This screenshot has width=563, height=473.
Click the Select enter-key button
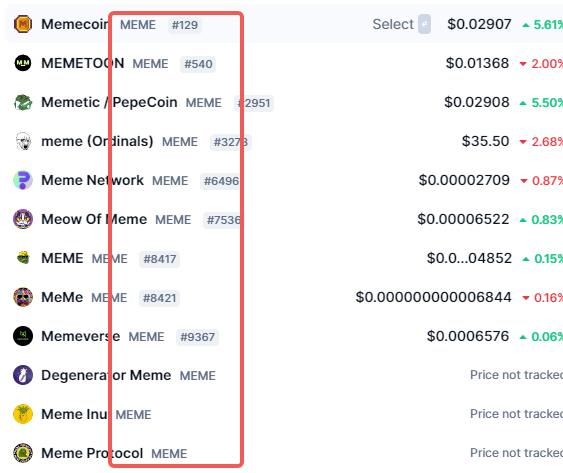click(424, 24)
